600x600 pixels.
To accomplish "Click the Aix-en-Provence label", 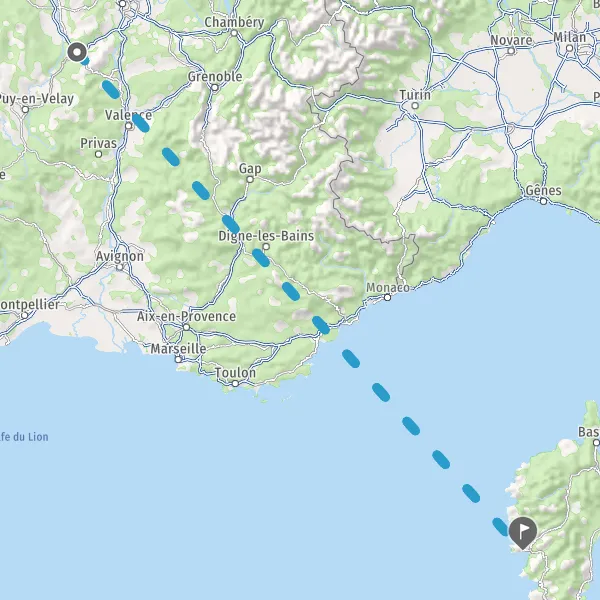I will 186,316.
